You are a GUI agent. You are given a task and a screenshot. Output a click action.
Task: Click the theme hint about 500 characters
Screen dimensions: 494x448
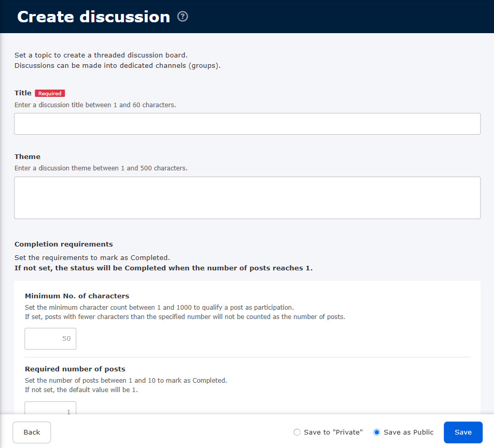(x=101, y=168)
